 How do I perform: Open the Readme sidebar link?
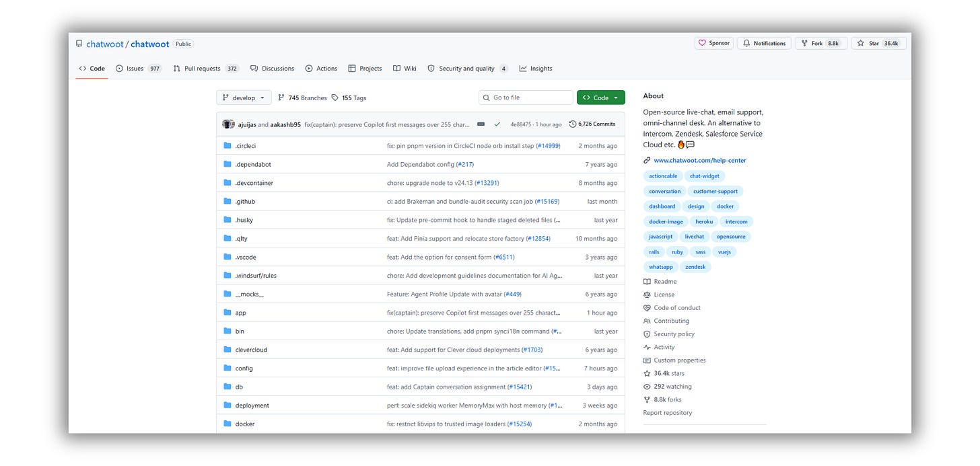point(665,282)
